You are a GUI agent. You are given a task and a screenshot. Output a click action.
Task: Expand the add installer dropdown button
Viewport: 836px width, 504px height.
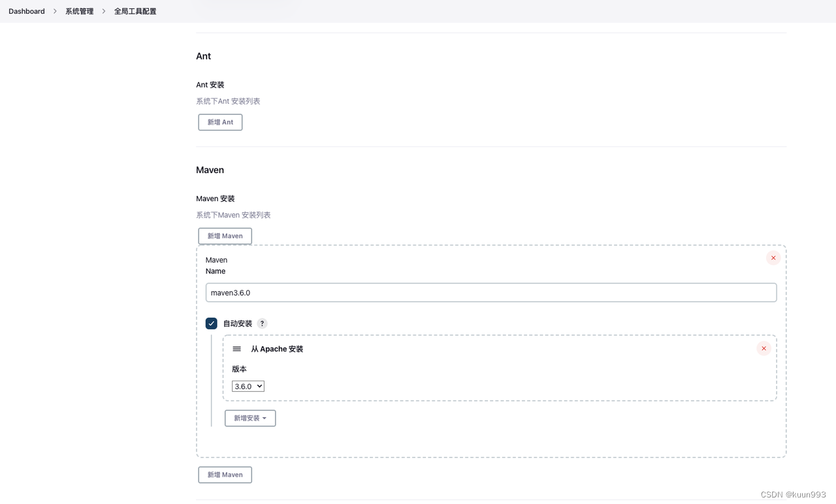250,418
